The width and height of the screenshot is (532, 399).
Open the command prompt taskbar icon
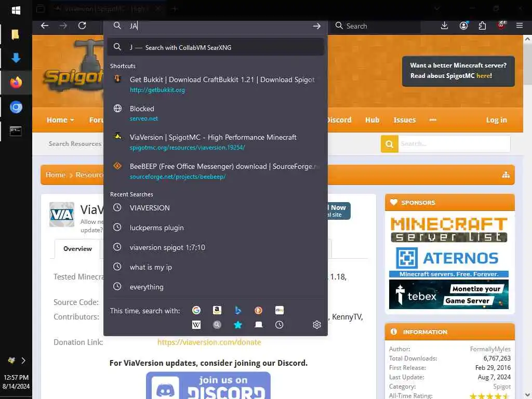point(16,131)
